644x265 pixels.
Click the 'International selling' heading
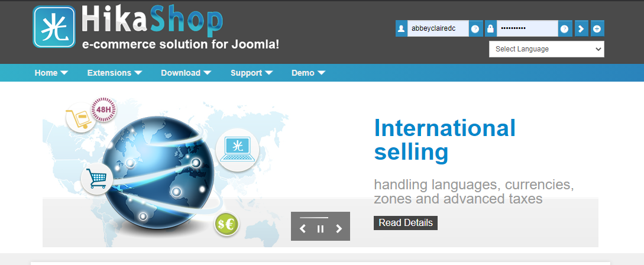pyautogui.click(x=445, y=140)
